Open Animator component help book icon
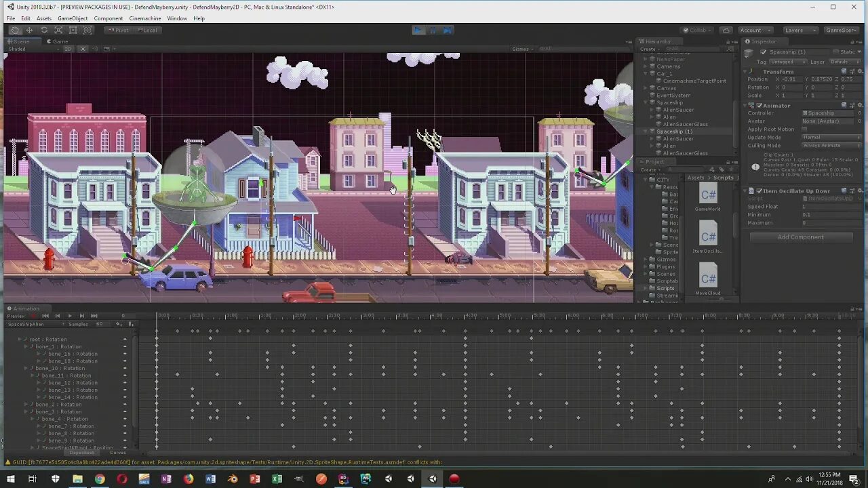 (844, 105)
